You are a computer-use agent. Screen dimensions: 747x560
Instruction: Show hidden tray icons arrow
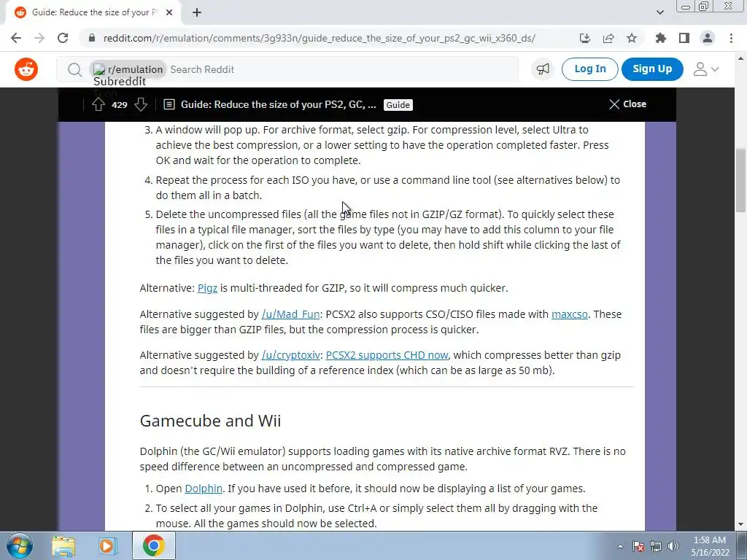click(x=620, y=546)
